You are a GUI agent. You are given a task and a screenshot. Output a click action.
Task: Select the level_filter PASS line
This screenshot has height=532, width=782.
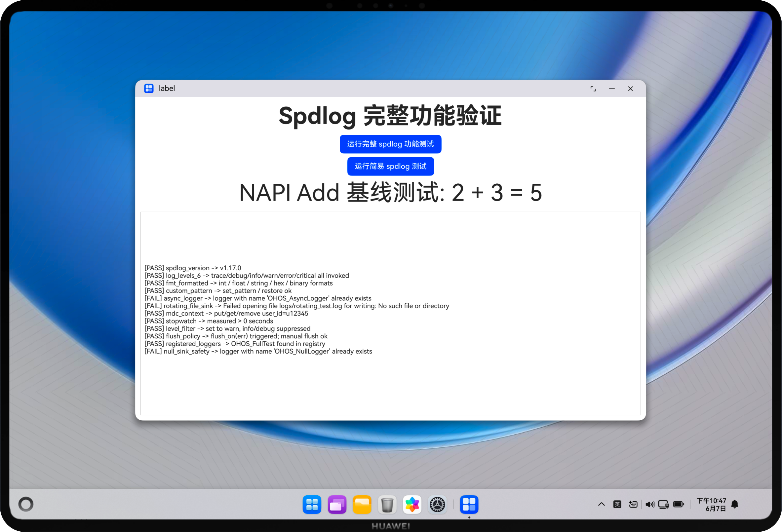point(227,328)
